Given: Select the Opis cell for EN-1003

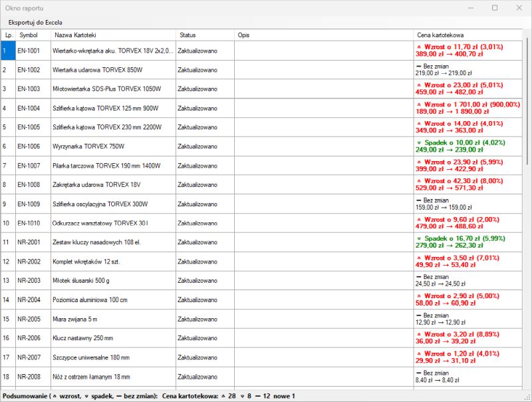Looking at the screenshot, I should (324, 89).
